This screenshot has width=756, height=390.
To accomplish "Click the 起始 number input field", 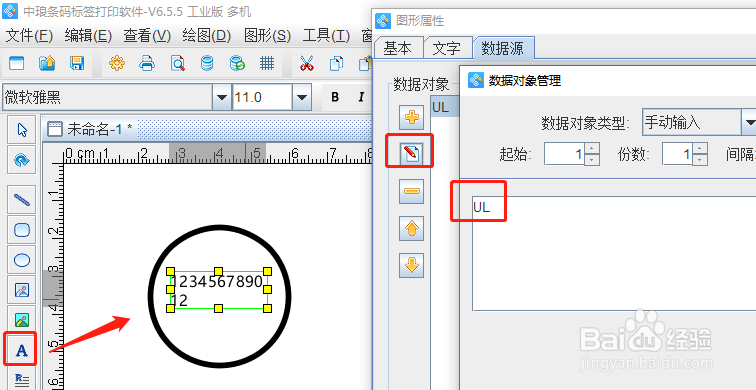I will coord(565,154).
